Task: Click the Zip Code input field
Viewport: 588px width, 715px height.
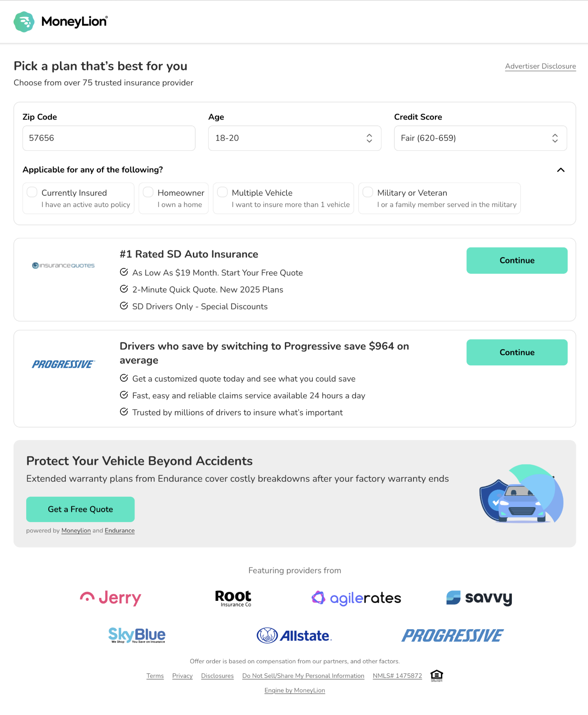Action: click(109, 138)
